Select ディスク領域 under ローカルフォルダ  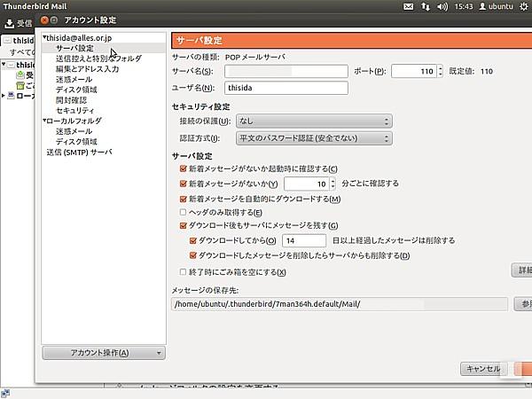(x=76, y=142)
